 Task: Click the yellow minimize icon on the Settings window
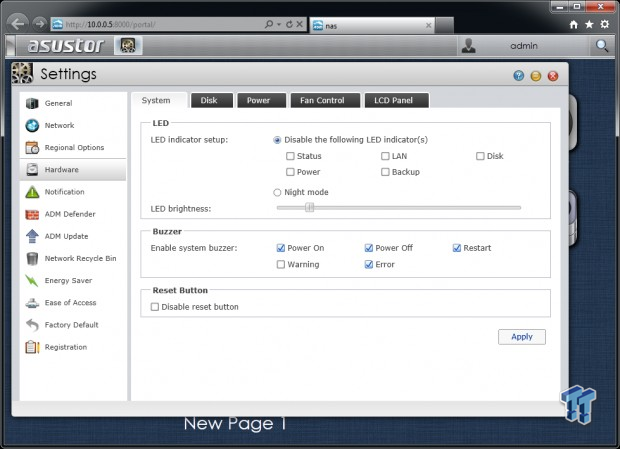coord(536,76)
